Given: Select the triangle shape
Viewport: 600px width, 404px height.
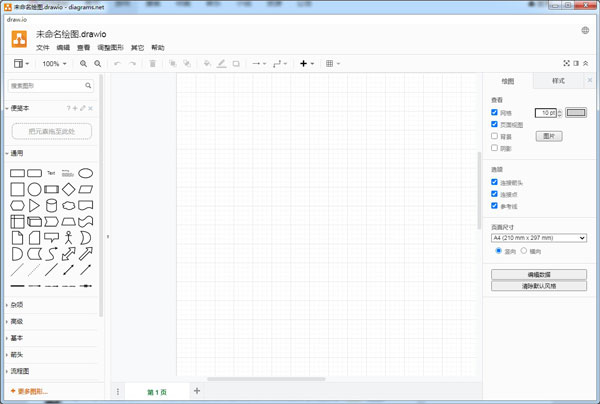Looking at the screenshot, I should tap(34, 205).
